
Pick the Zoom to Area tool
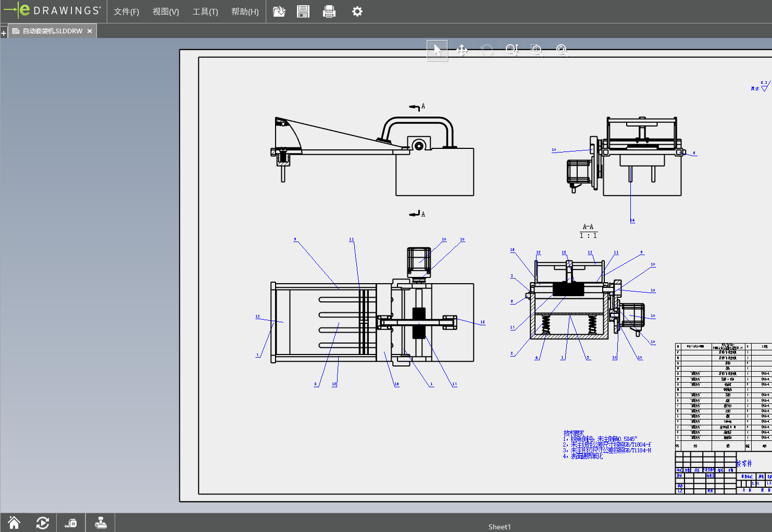pos(537,50)
